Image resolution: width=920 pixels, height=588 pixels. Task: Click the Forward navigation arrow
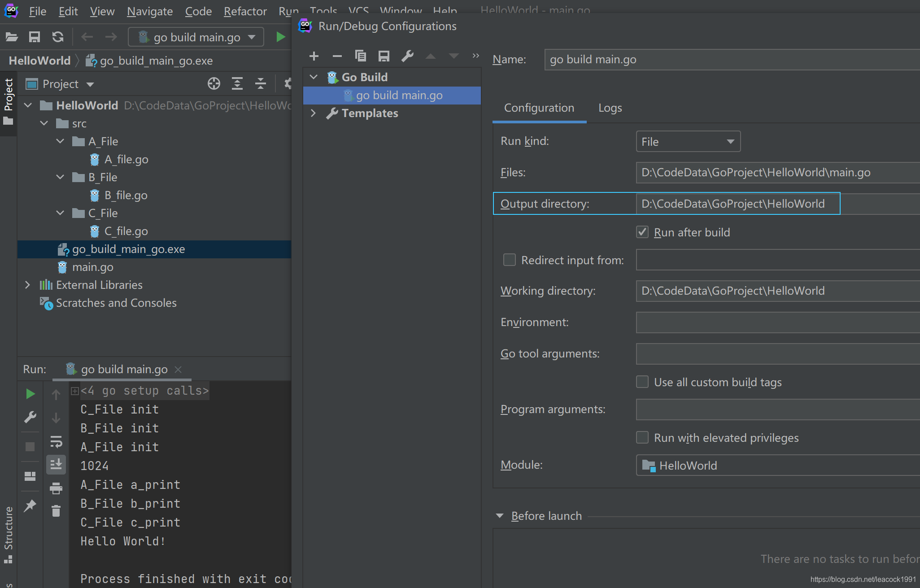tap(111, 37)
